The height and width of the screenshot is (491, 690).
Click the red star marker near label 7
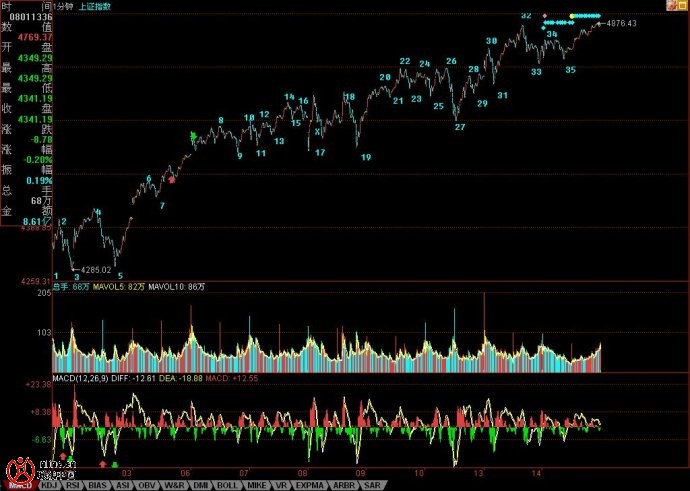(x=172, y=180)
